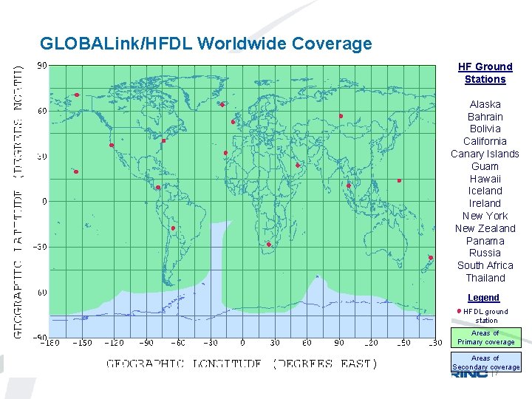Click the Bahrain ground station dot
This screenshot has height=399, width=532.
298,166
